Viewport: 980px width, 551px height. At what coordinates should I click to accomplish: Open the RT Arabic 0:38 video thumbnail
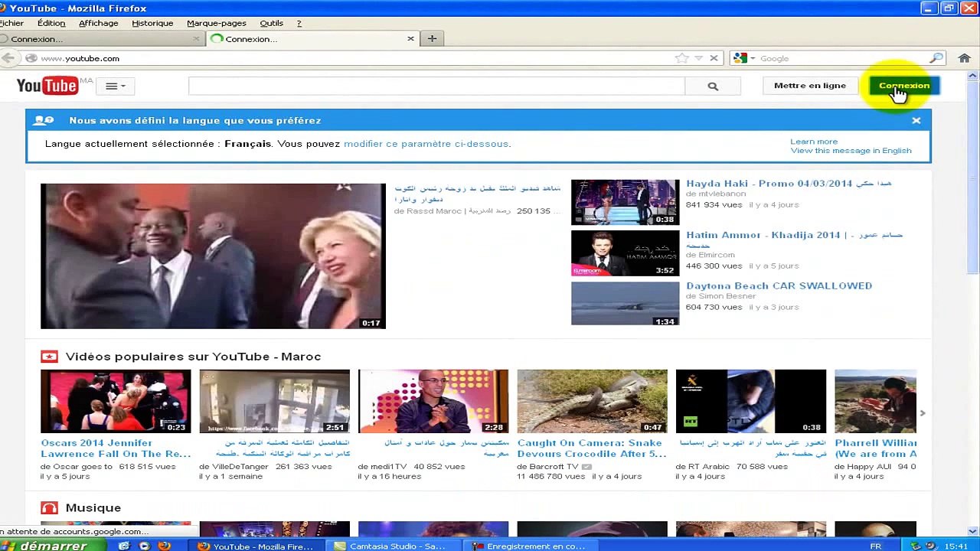751,402
